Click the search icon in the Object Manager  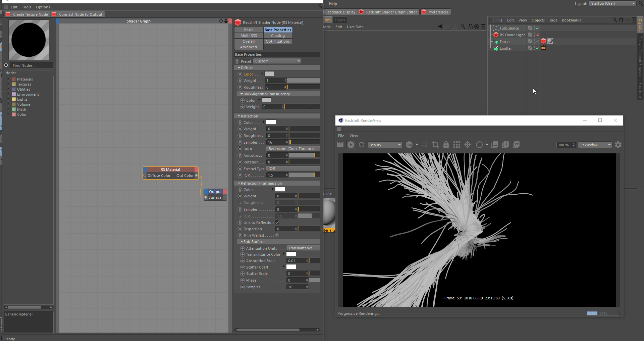(615, 20)
